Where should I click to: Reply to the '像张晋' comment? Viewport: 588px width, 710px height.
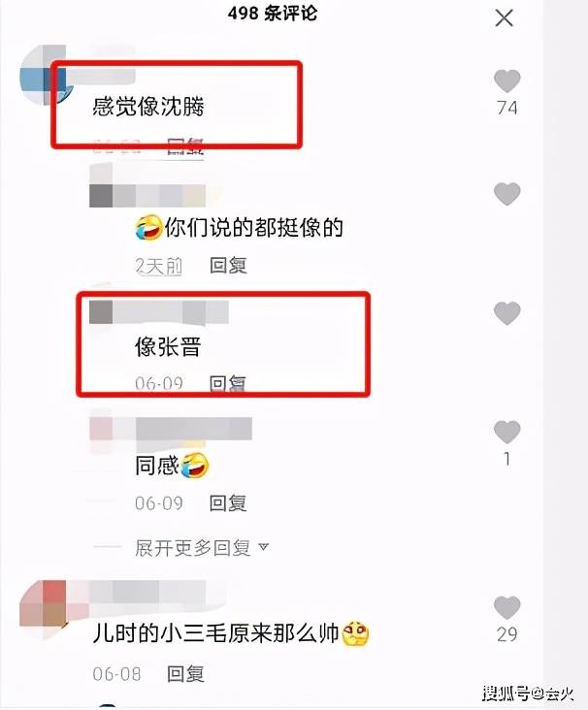tap(228, 383)
